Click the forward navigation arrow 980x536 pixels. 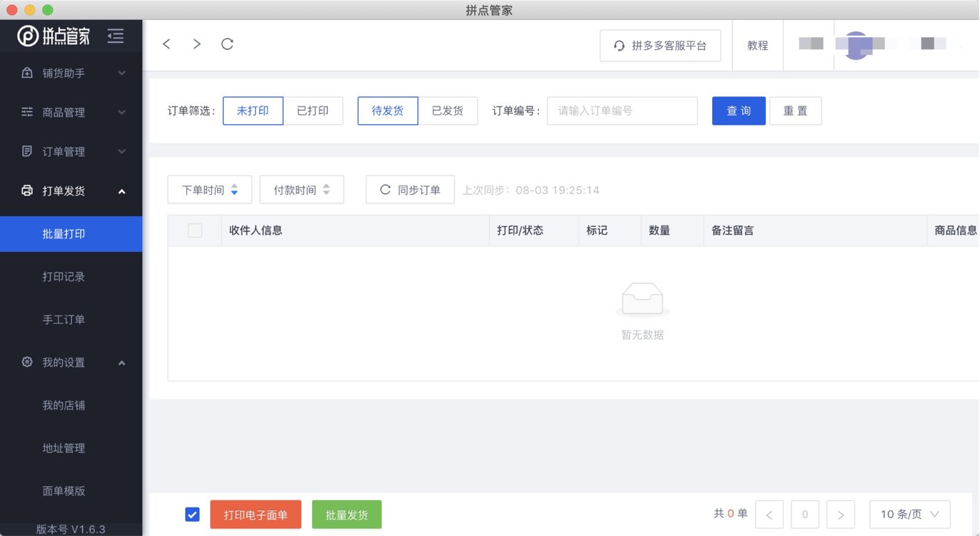point(196,44)
